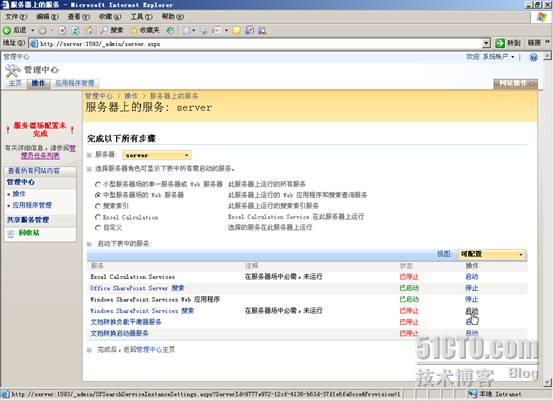Screen dimensions: 553x401
Task: Open the address bar history dropdown
Action: (486, 44)
